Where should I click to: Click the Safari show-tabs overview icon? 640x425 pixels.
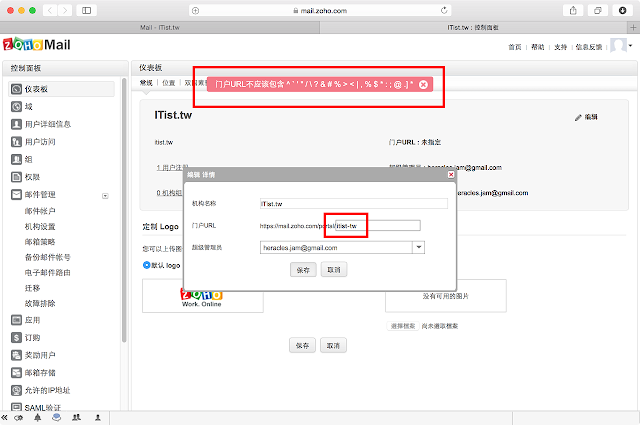tap(598, 11)
